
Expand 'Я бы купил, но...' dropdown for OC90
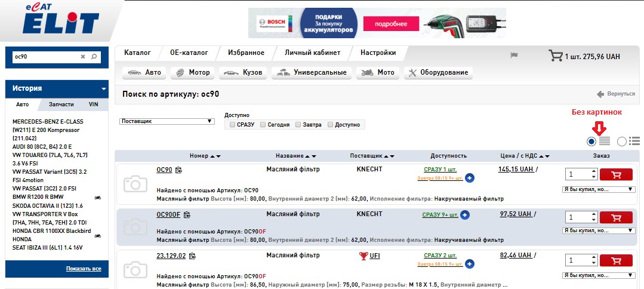598,189
